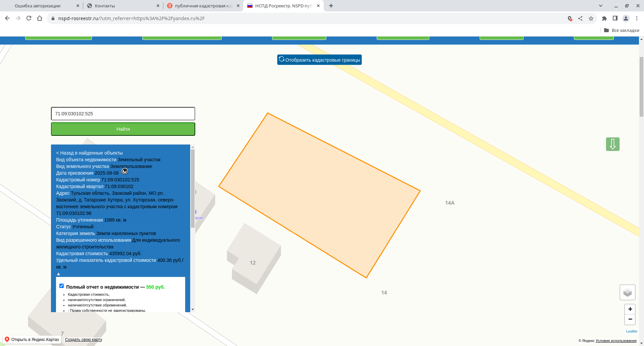
Task: Open the browser extensions puzzle icon
Action: click(x=604, y=18)
